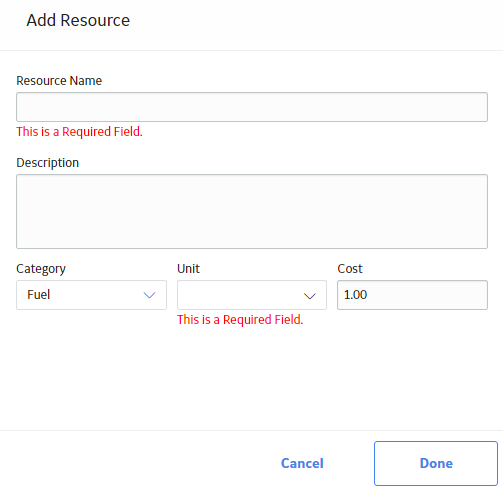Click the Unit label text
Viewport: 503px width, 492px height.
point(188,269)
